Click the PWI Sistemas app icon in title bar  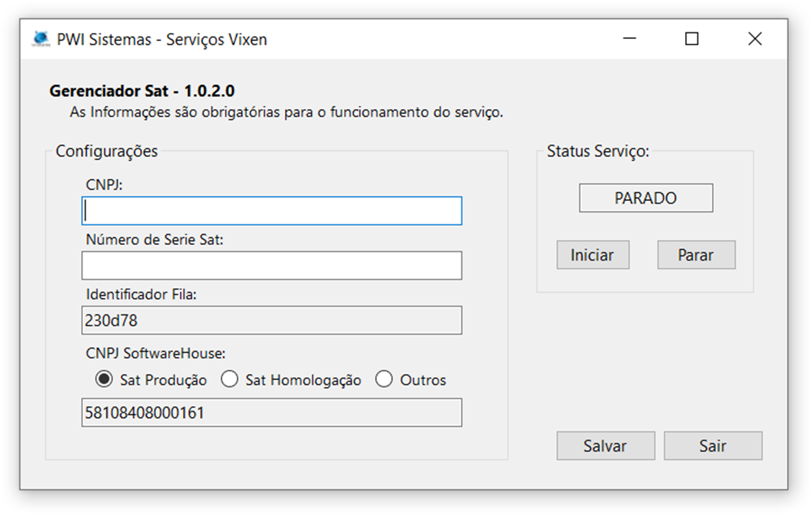point(42,39)
